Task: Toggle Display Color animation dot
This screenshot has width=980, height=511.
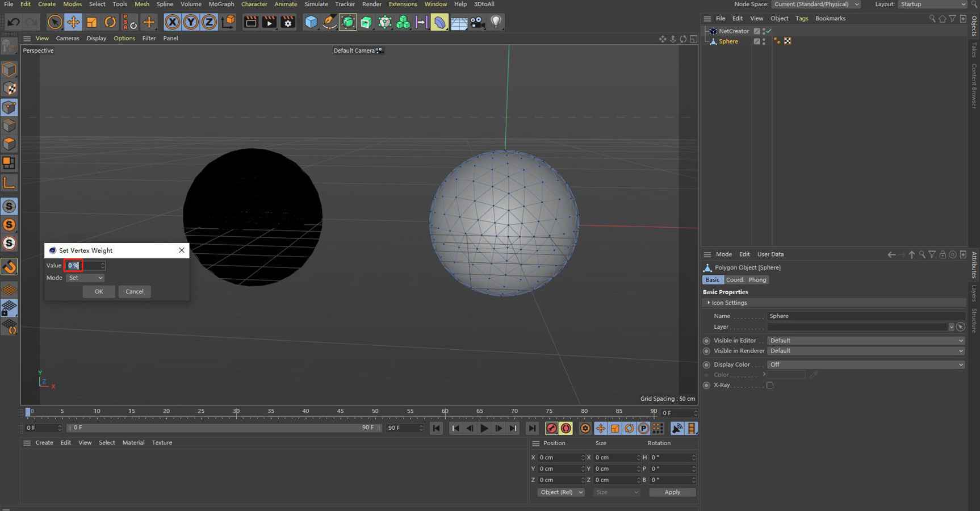Action: (x=707, y=365)
